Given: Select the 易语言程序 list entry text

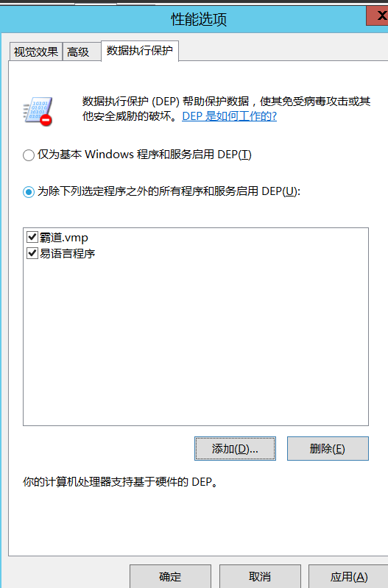Looking at the screenshot, I should tap(67, 253).
